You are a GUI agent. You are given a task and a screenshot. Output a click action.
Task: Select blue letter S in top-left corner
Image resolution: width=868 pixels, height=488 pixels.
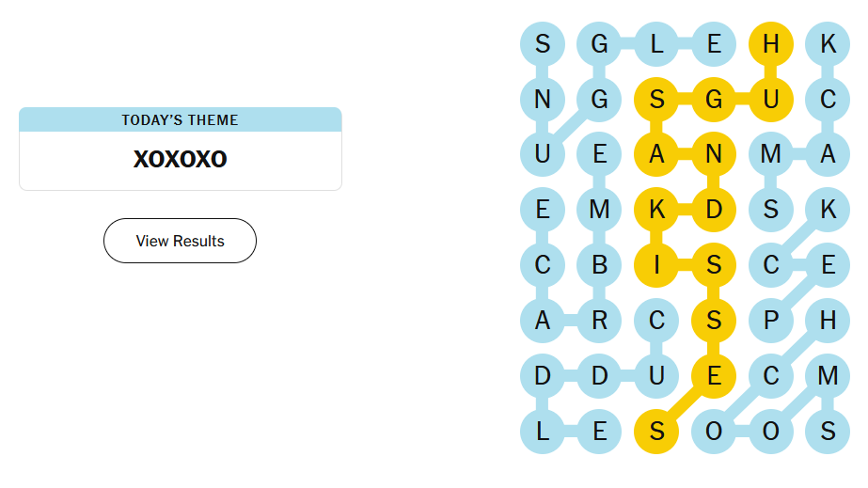[x=543, y=43]
